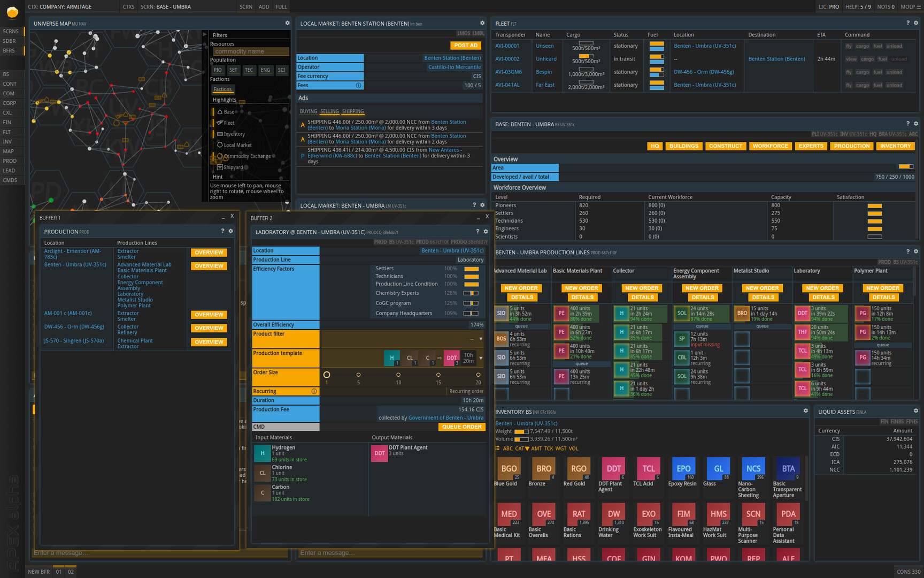
Task: Click the Hydrogen material icon in Buffer 2 inputs
Action: tap(262, 453)
